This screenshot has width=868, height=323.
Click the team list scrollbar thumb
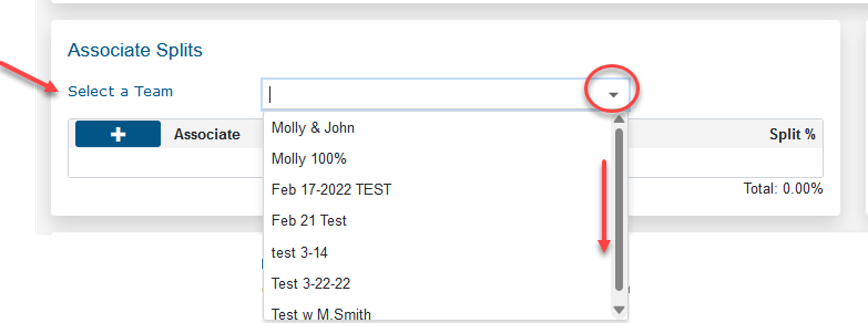619,209
